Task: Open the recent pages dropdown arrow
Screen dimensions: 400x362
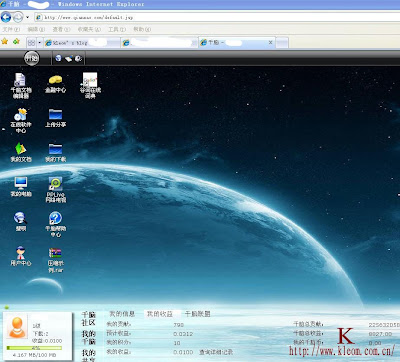Action: click(x=28, y=17)
